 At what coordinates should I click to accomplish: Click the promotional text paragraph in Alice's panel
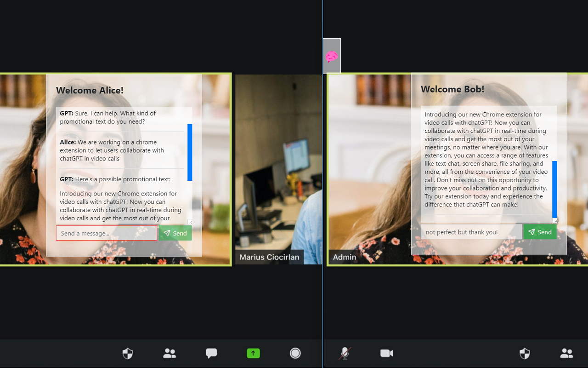pyautogui.click(x=121, y=206)
